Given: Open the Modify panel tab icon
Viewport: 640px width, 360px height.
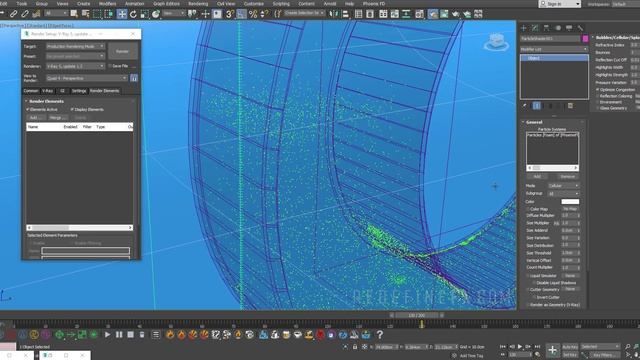Looking at the screenshot, I should coord(535,28).
